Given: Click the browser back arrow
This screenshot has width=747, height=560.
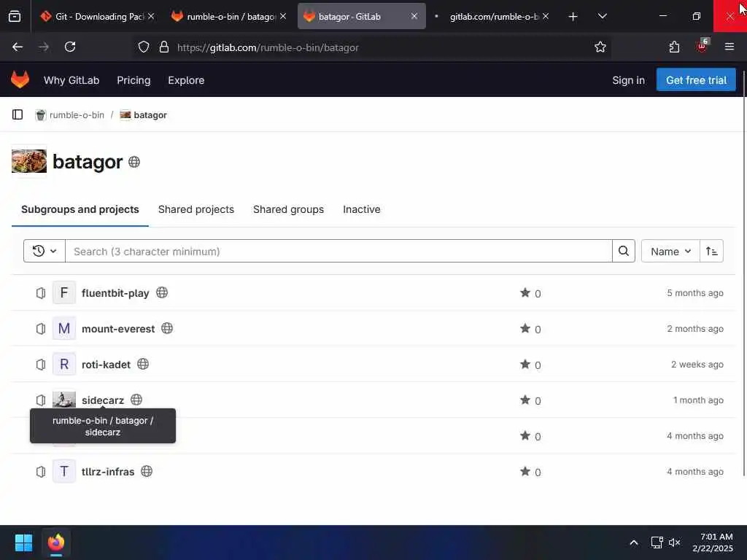Looking at the screenshot, I should pos(18,47).
